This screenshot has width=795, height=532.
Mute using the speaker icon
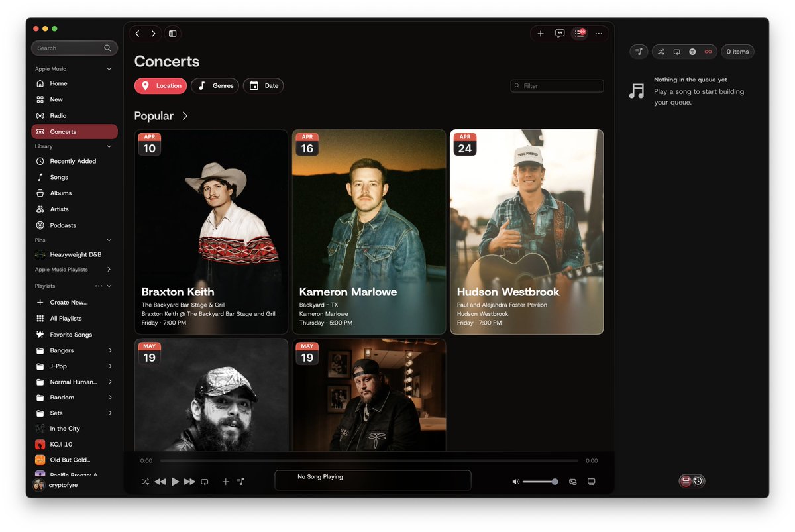(x=516, y=482)
